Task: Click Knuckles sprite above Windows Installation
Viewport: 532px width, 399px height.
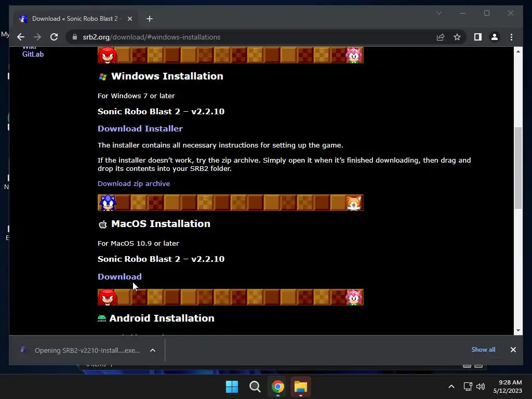Action: 108,55
